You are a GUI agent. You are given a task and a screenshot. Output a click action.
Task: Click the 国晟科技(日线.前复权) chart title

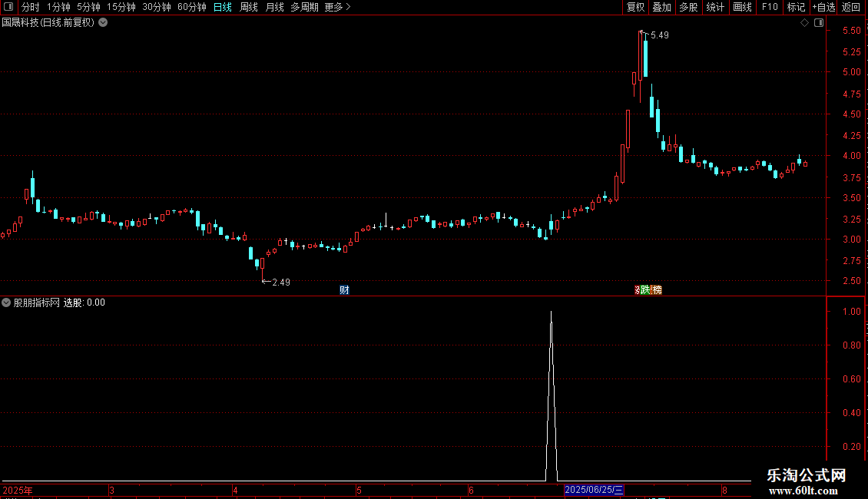(48, 23)
